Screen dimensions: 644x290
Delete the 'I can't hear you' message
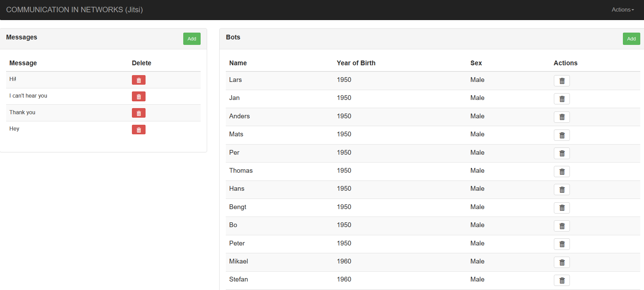138,97
